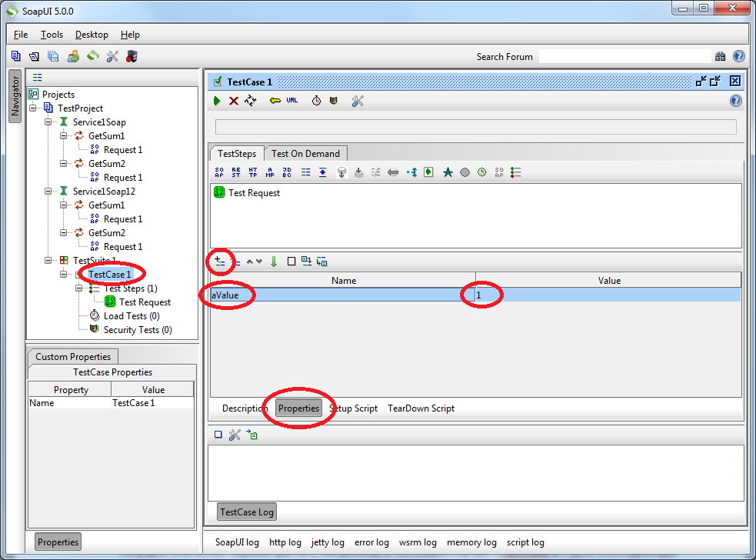Add REST request test step icon
This screenshot has width=756, height=560.
236,172
